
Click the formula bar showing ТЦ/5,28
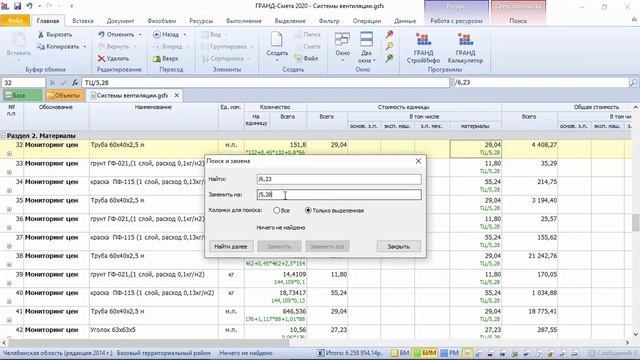pos(265,82)
